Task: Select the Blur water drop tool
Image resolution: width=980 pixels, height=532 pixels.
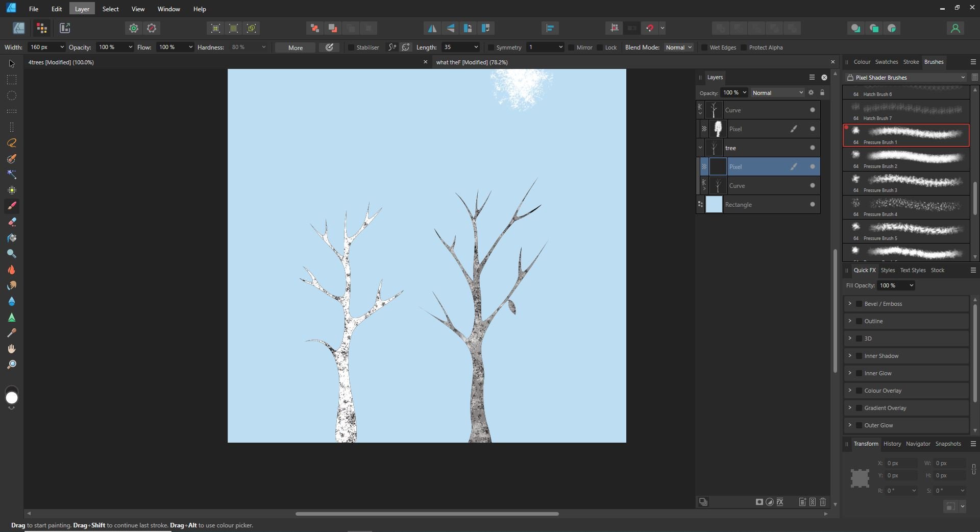Action: click(x=11, y=301)
